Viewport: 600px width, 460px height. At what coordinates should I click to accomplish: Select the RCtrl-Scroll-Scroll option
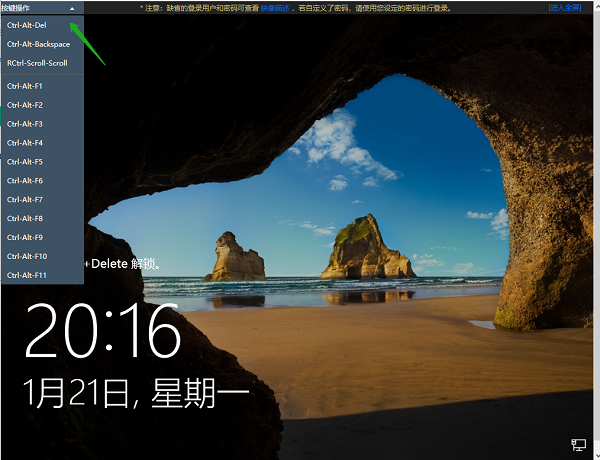pyautogui.click(x=37, y=63)
